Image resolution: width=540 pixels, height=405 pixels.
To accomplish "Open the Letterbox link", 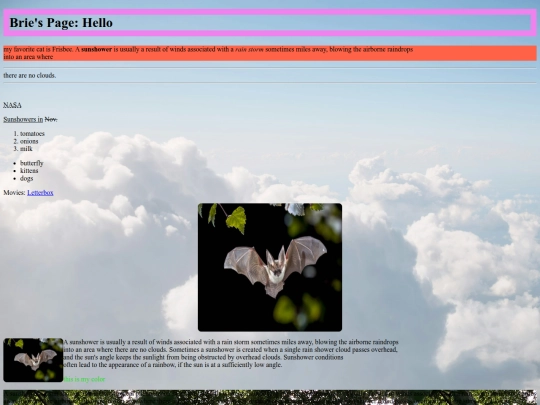I will tap(40, 193).
